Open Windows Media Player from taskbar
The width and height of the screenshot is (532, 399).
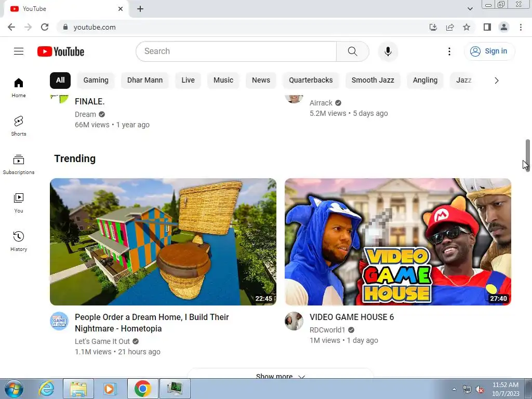[x=110, y=389]
